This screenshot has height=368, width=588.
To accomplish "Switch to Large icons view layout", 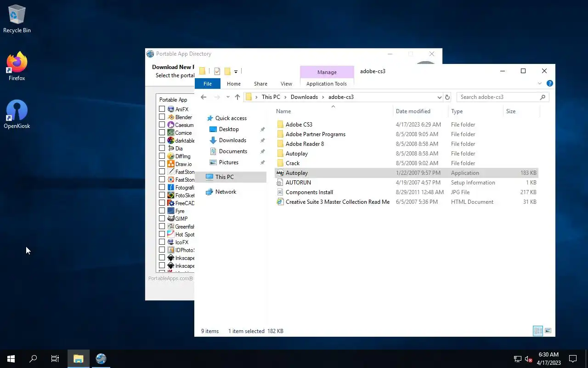I will (x=548, y=331).
